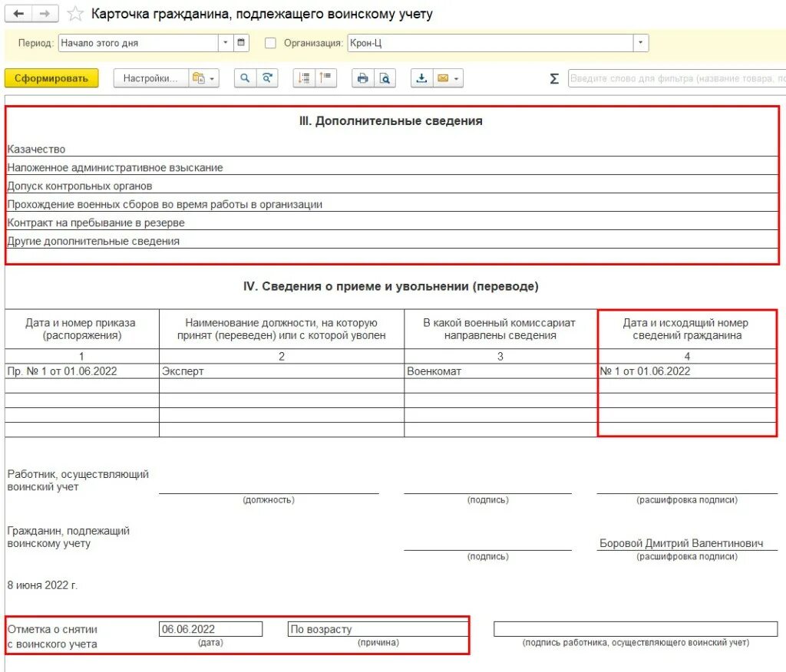This screenshot has width=786, height=672.
Task: Save report to file icon
Action: click(x=421, y=78)
